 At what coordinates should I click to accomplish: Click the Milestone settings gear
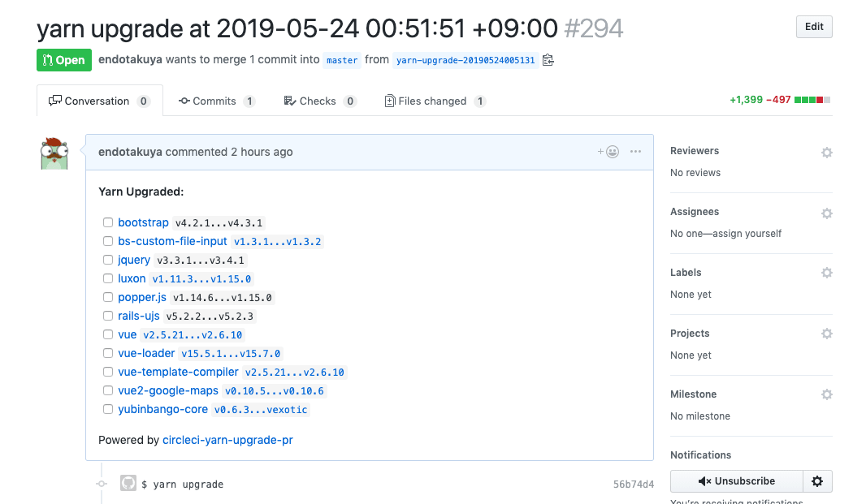pyautogui.click(x=826, y=394)
